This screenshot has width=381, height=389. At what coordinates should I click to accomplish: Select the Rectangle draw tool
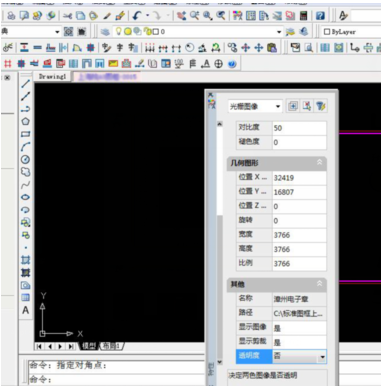pos(26,134)
